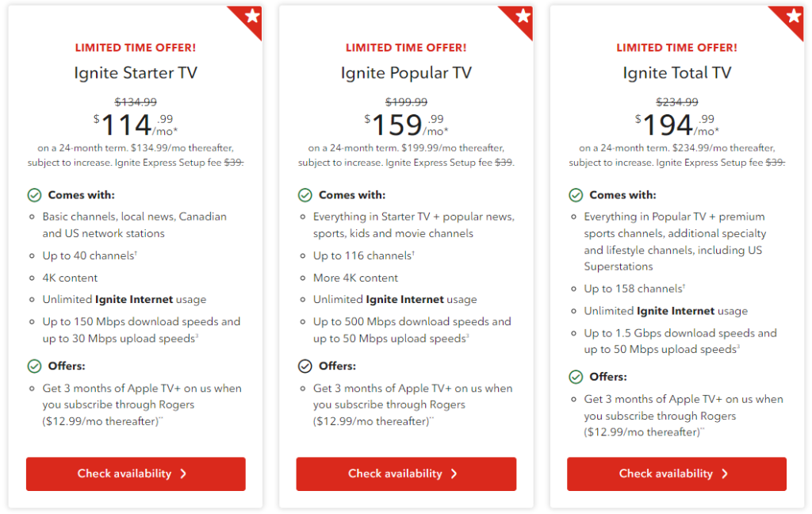Click the Ignite Total TV plan title

[x=676, y=73]
